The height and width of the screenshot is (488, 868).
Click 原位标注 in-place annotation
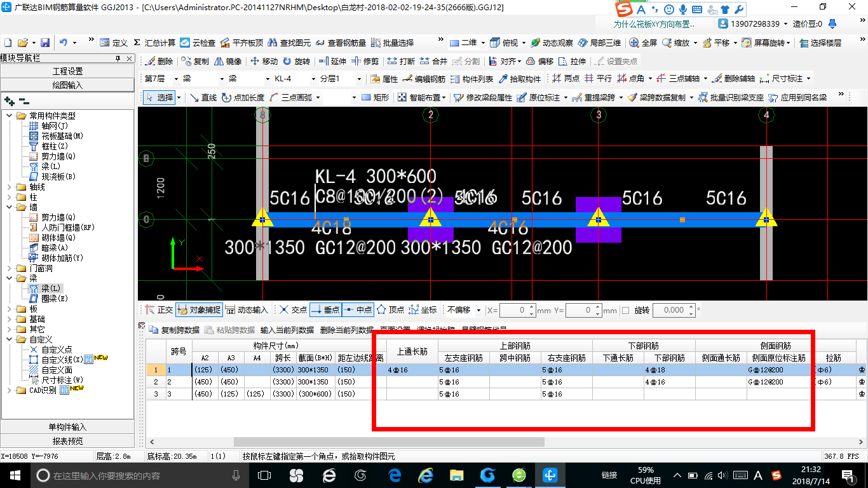click(x=538, y=97)
